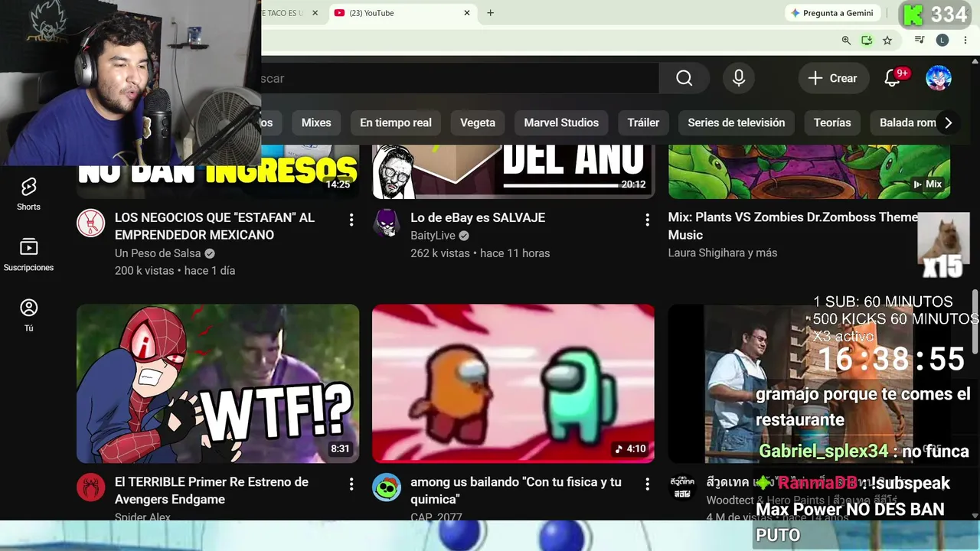The height and width of the screenshot is (551, 980).
Task: Select the Teorías filter chip
Action: [832, 122]
